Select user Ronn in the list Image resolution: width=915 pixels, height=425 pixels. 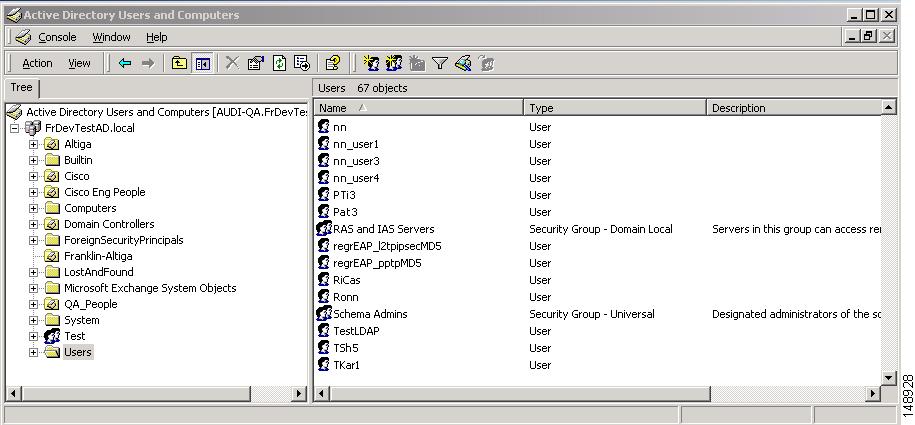pos(345,297)
